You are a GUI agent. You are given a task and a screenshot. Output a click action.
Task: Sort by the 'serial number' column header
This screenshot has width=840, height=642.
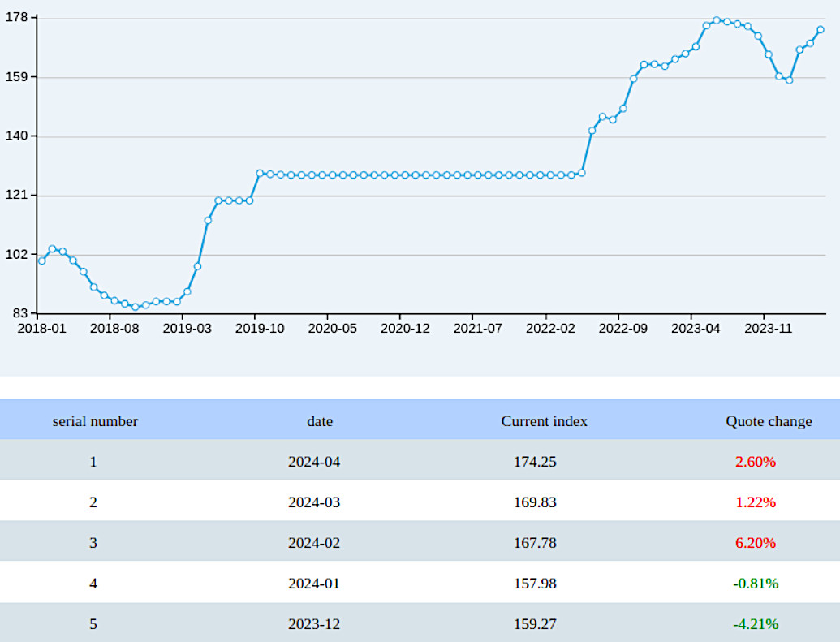tap(93, 421)
